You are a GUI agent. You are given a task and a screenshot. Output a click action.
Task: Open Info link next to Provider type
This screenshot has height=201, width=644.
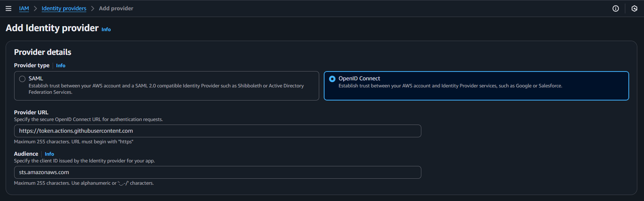click(x=61, y=65)
